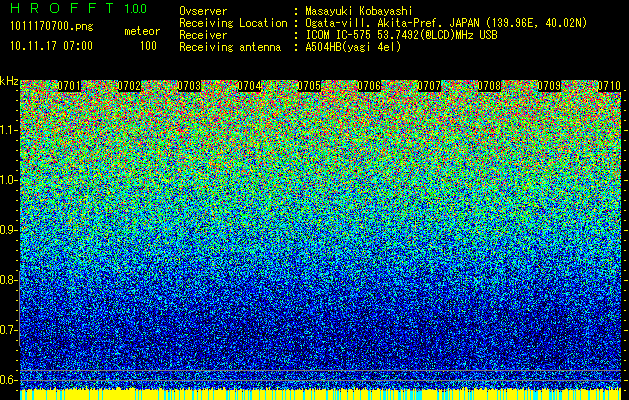This screenshot has height=400, width=629.
Task: Select the filename 1011170700.png
Action: point(52,27)
